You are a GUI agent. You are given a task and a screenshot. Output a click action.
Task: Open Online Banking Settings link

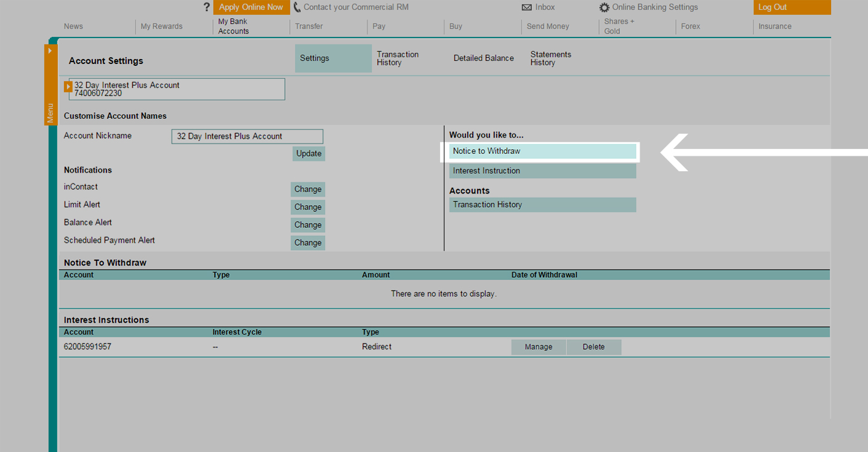(655, 7)
